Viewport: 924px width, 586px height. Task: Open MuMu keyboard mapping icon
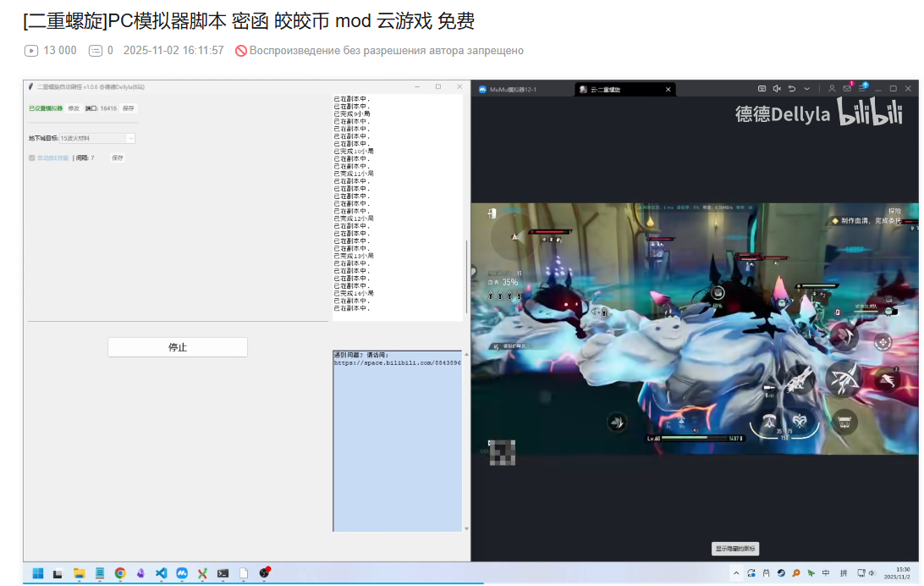[762, 88]
